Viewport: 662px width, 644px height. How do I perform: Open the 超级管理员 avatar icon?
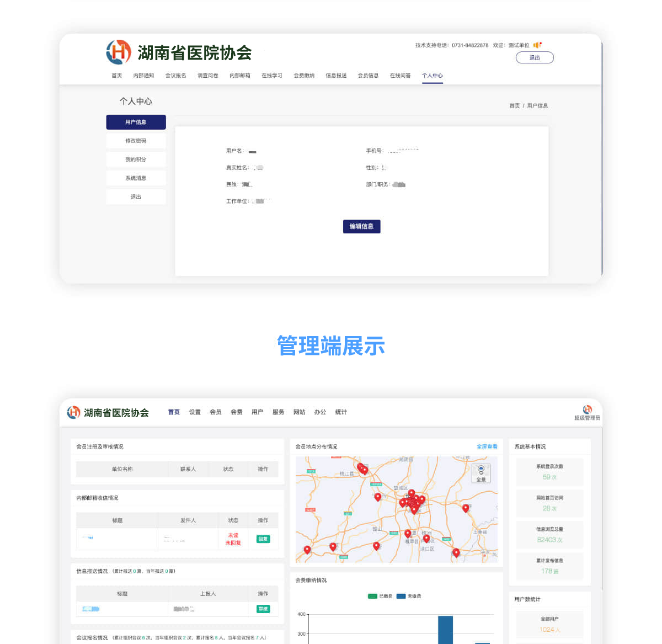pos(587,409)
